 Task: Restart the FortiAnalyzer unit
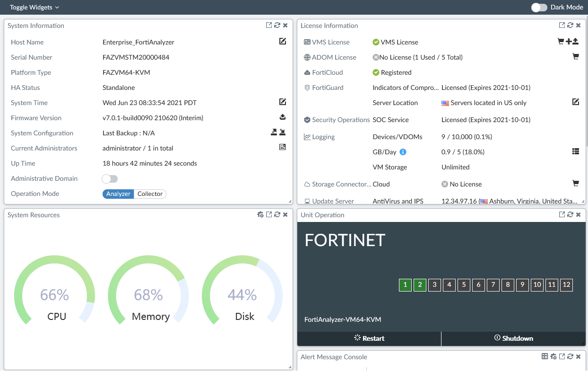[x=369, y=338]
